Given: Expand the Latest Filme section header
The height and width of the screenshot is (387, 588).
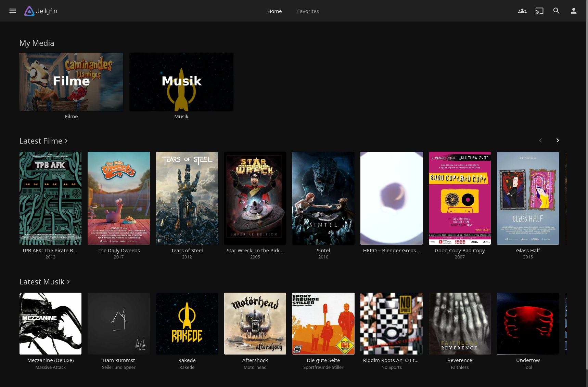Looking at the screenshot, I should pyautogui.click(x=43, y=141).
